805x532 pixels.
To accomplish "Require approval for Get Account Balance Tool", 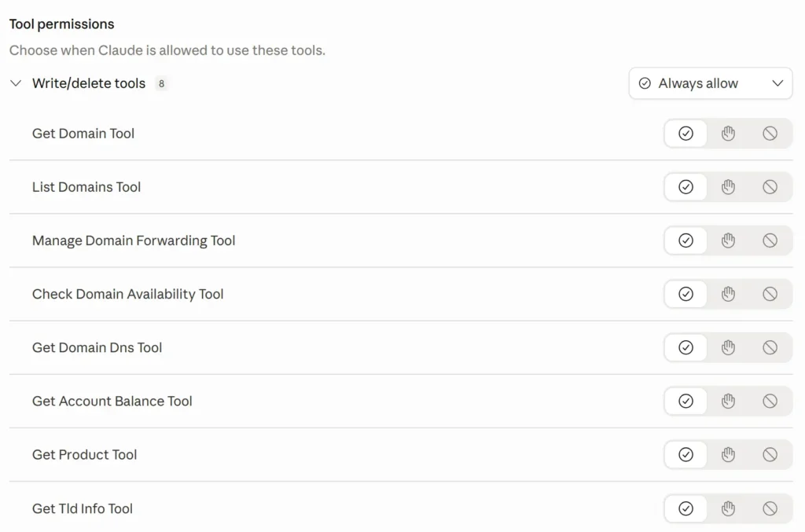I will click(x=728, y=401).
